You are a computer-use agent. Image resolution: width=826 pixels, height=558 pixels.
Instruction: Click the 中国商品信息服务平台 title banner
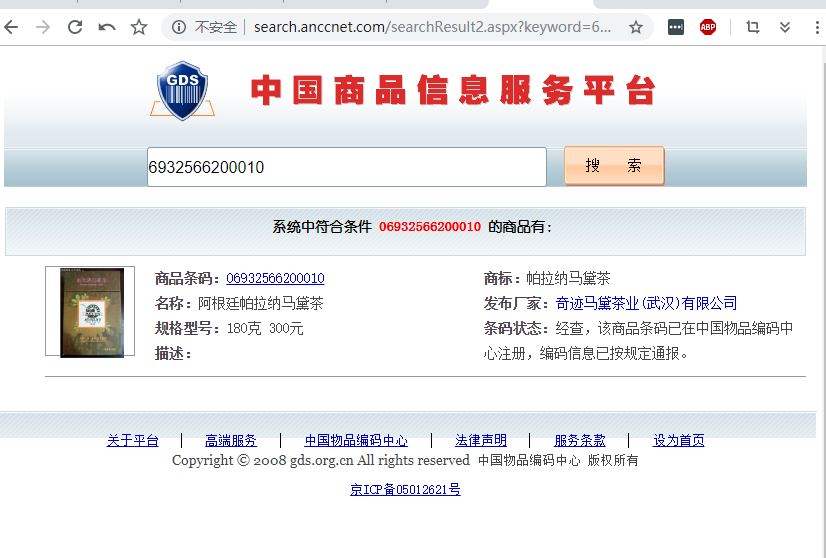click(x=453, y=90)
